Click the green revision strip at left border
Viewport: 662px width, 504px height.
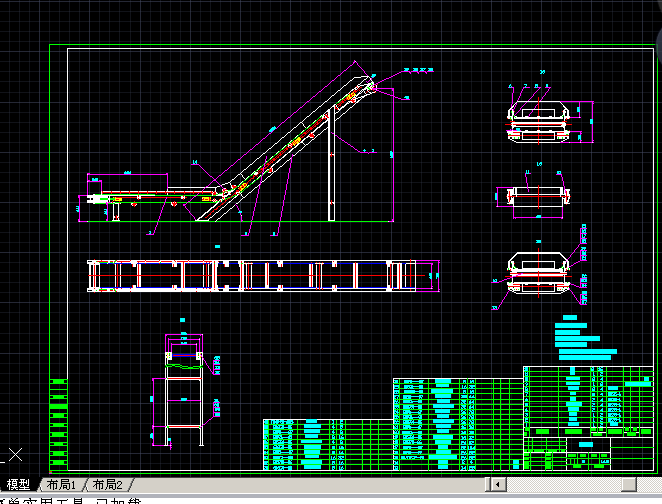click(58, 422)
